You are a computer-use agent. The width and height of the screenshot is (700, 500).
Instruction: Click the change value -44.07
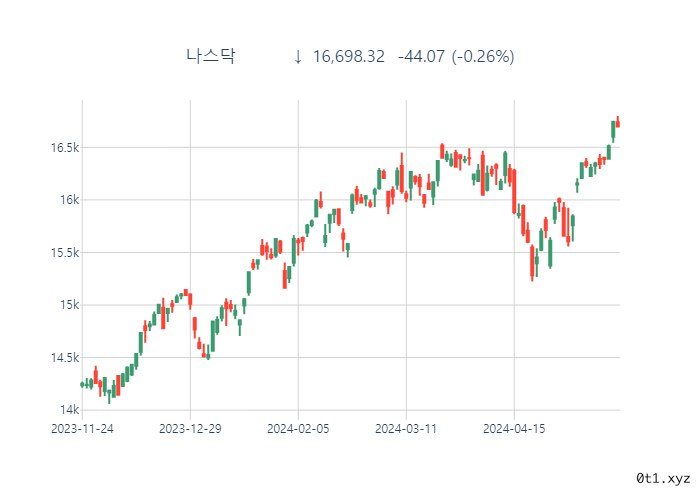click(x=421, y=57)
